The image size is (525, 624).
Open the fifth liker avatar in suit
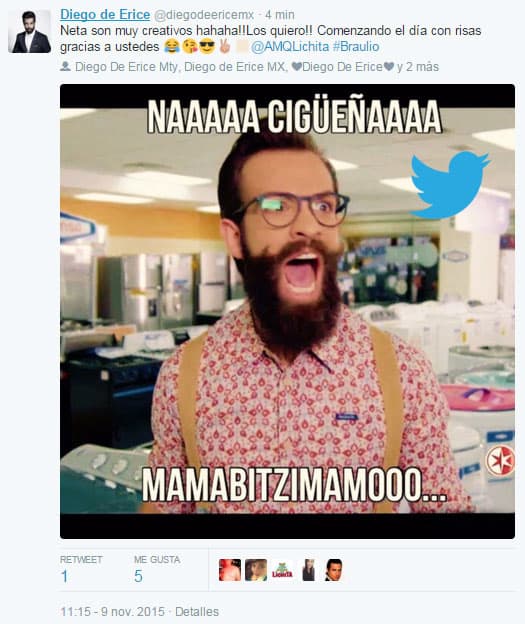333,570
